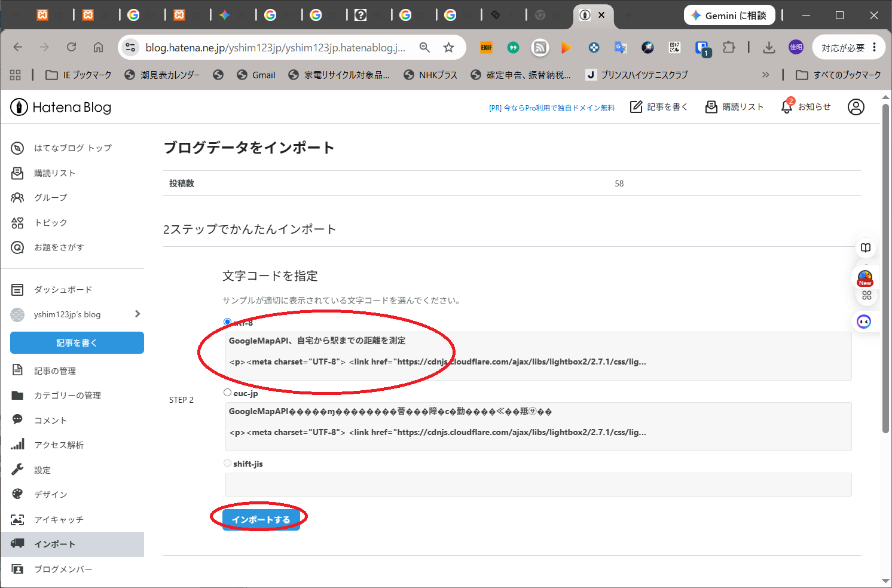Click the magnifier icon in the address bar

[x=424, y=47]
